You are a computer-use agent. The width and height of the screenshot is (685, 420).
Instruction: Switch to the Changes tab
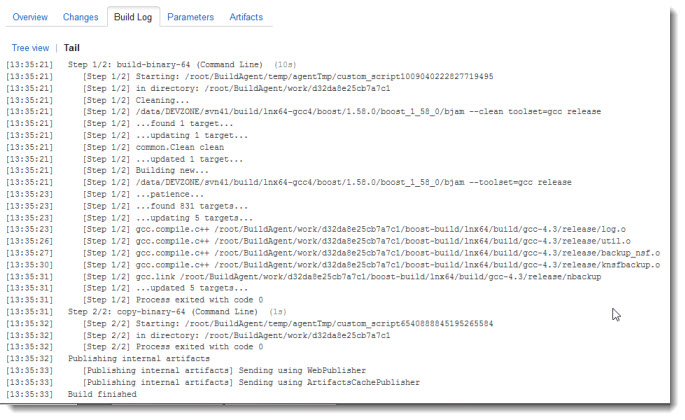tap(80, 17)
